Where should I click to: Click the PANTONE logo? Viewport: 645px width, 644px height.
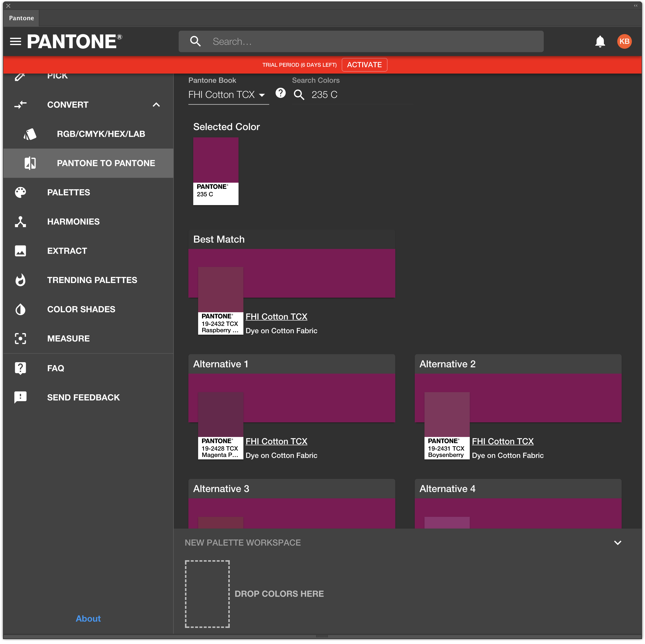coord(74,41)
